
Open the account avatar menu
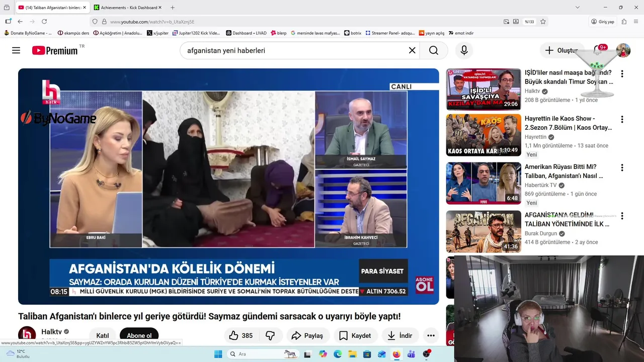(623, 50)
